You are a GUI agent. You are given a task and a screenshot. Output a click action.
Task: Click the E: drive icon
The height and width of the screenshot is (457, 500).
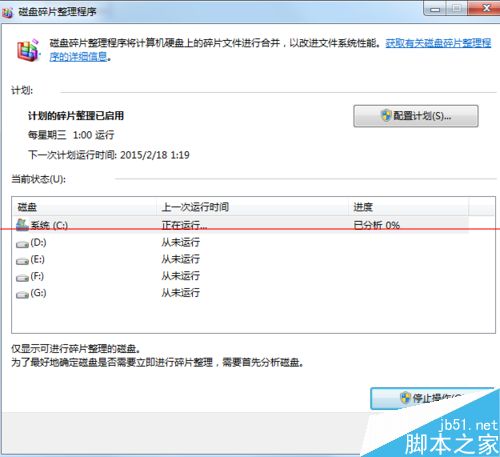pyautogui.click(x=22, y=261)
